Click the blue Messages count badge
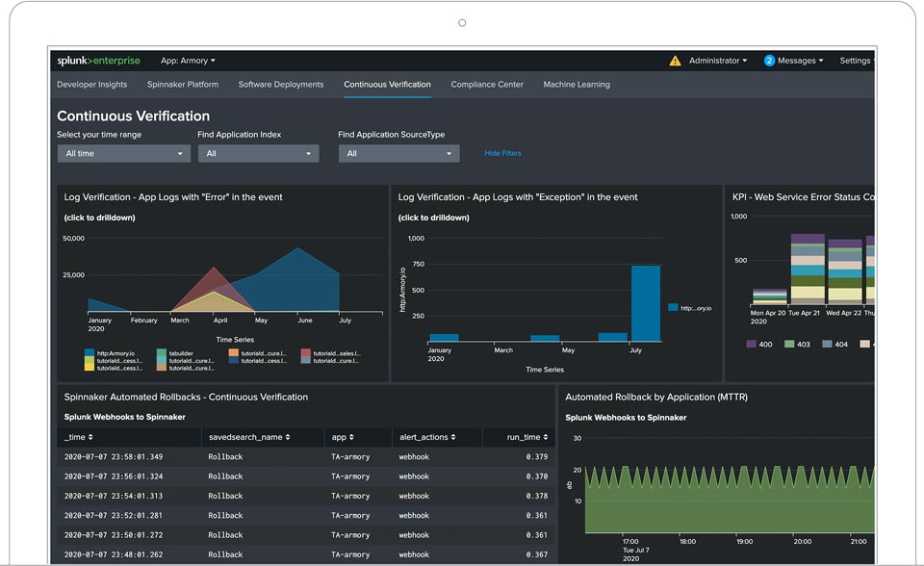 pyautogui.click(x=769, y=61)
